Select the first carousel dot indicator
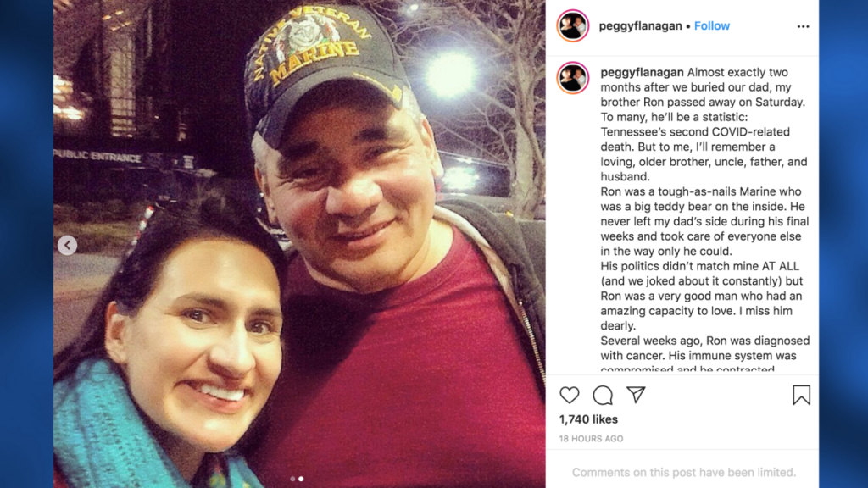This screenshot has width=868, height=488. pyautogui.click(x=292, y=479)
